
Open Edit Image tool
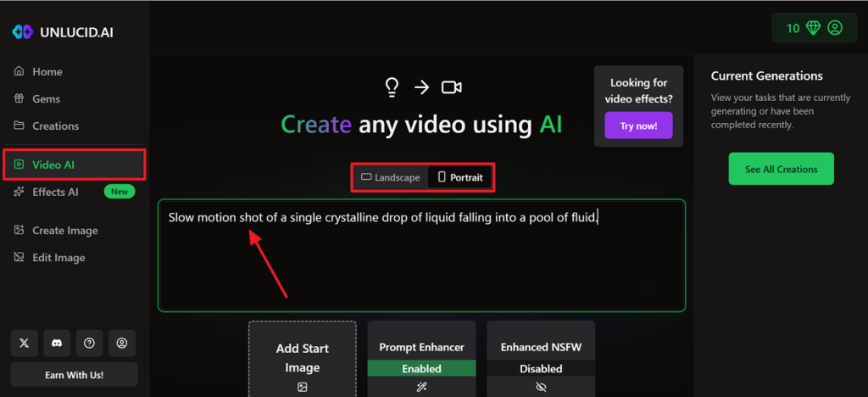pyautogui.click(x=49, y=258)
